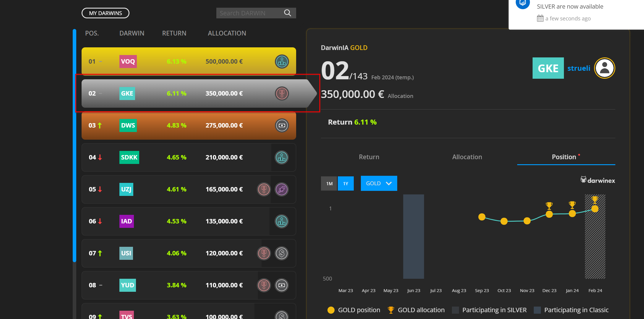Screen dimensions: 644x319
Task: Switch to the Allocation tab
Action: tap(467, 157)
